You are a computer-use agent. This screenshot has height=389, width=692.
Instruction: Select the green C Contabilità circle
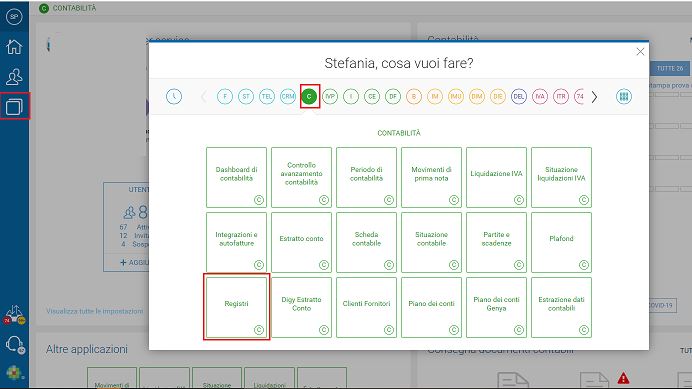[x=309, y=96]
